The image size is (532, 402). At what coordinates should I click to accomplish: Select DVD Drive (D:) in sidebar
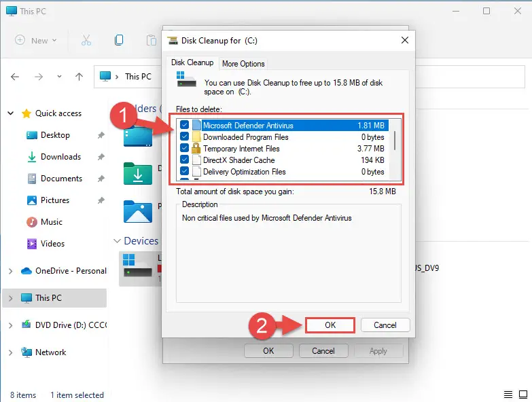pos(71,325)
